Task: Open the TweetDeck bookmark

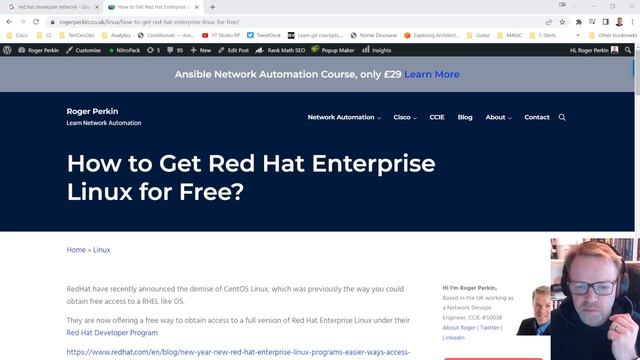Action: [x=264, y=36]
